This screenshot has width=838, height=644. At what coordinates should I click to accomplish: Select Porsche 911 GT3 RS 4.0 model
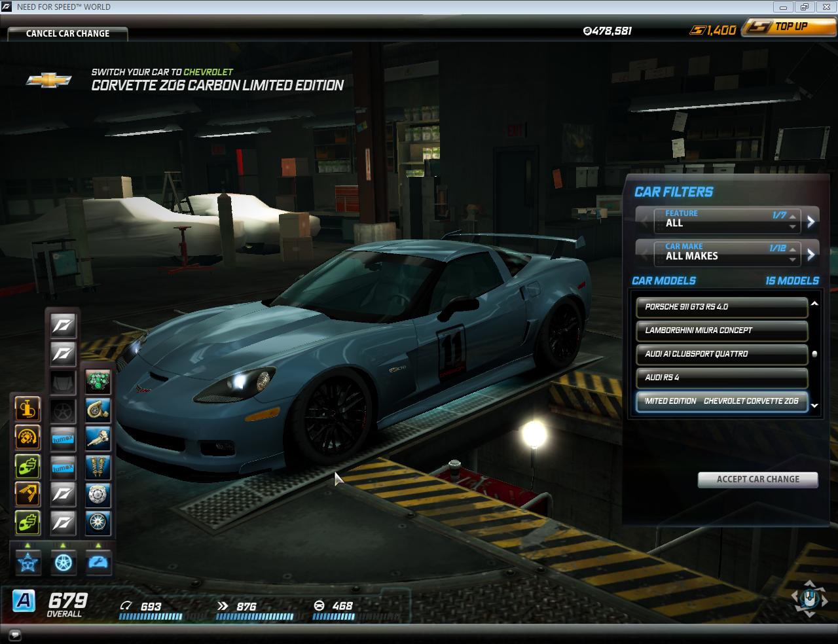[x=722, y=307]
